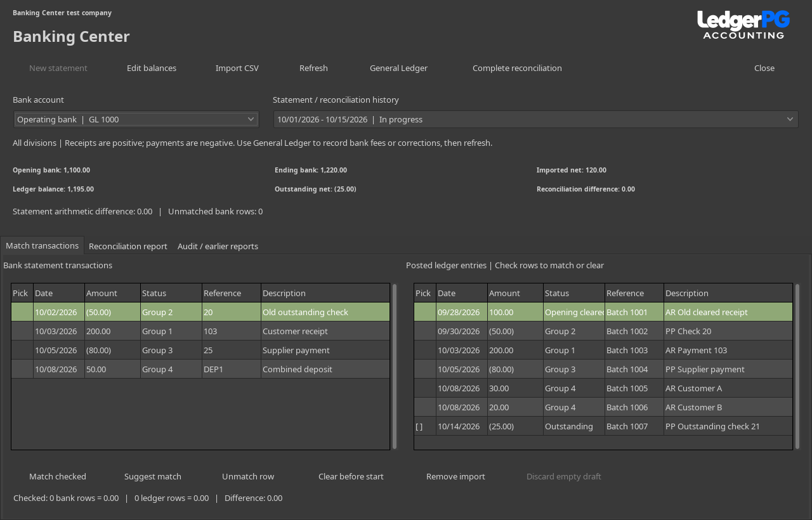Click the Remove import button
Image resolution: width=812 pixels, height=520 pixels.
coord(455,476)
